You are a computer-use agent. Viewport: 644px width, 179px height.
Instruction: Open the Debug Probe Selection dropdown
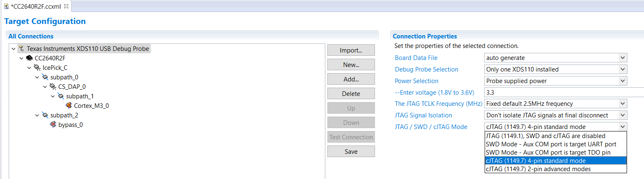click(x=622, y=69)
